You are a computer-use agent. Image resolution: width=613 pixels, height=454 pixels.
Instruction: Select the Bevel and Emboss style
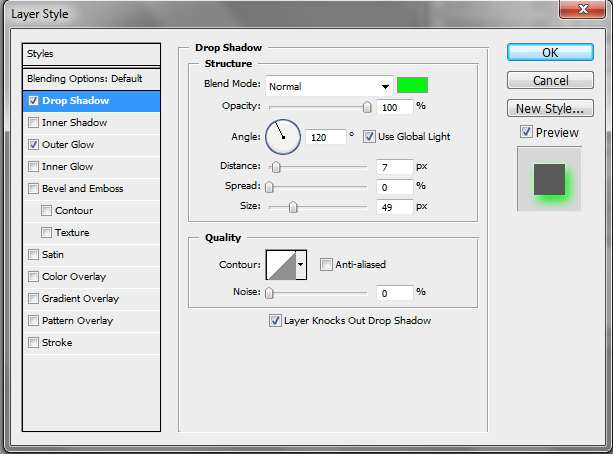(82, 189)
